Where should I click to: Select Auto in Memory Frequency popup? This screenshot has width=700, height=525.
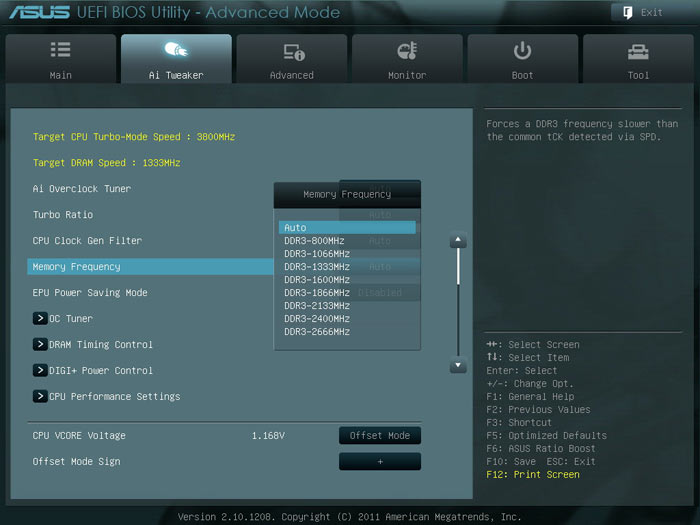pos(346,228)
